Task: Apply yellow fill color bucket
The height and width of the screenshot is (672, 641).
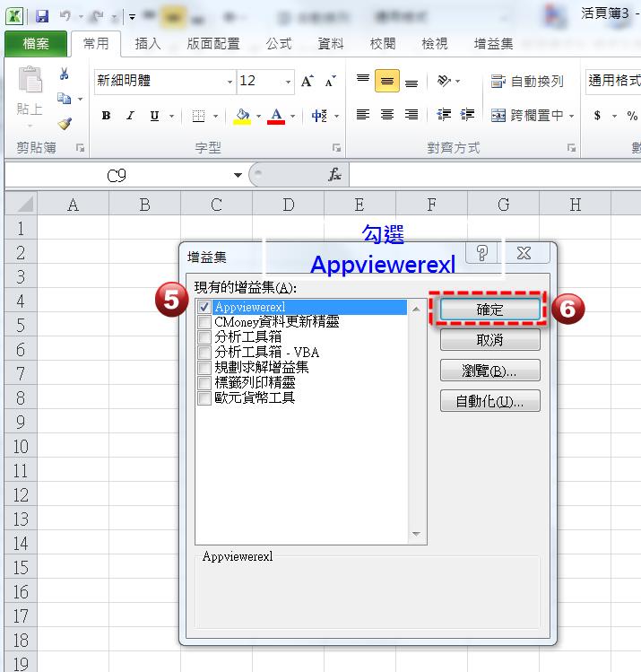Action: tap(242, 116)
